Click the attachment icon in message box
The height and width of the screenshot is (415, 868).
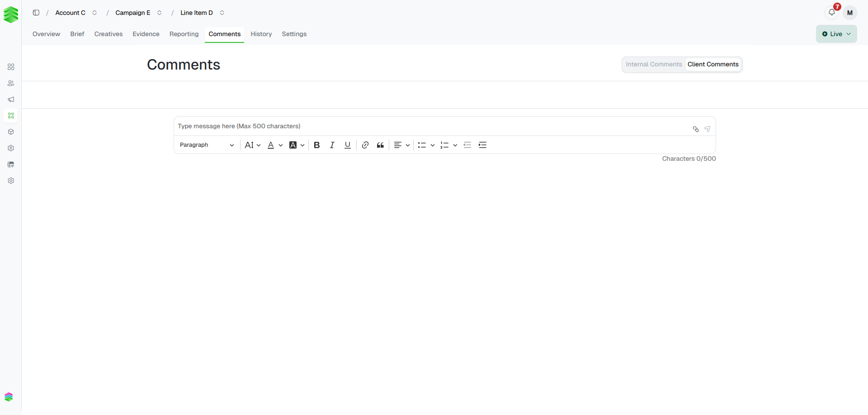pyautogui.click(x=696, y=129)
